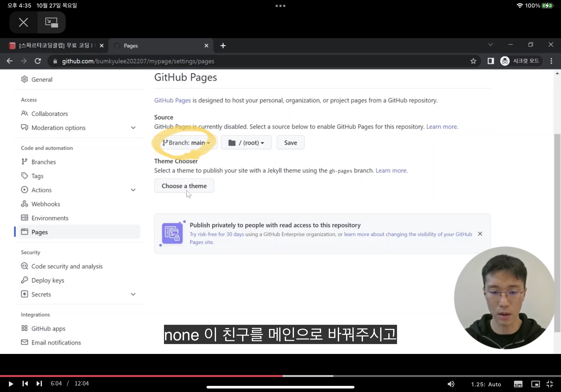
Task: Click the Webhooks icon
Action: (24, 204)
